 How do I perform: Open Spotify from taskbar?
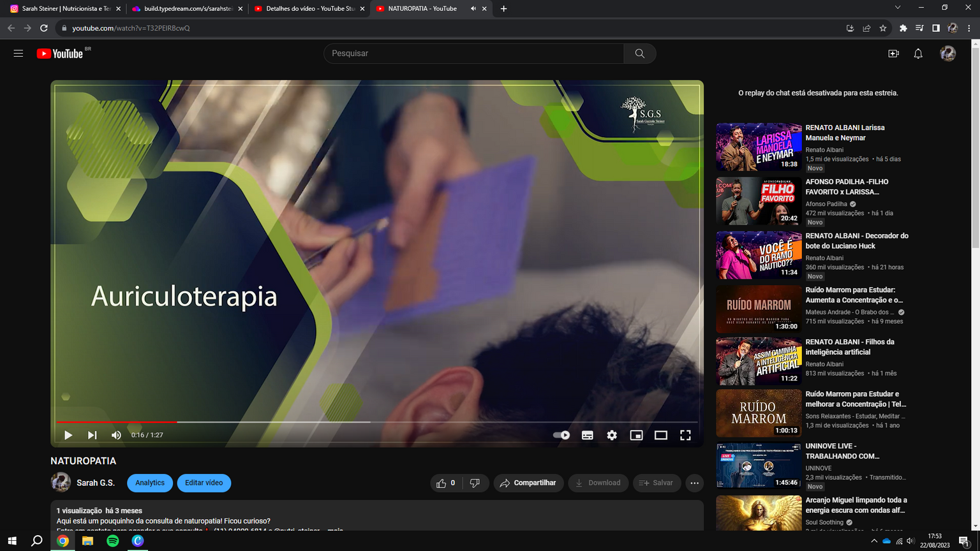click(112, 541)
